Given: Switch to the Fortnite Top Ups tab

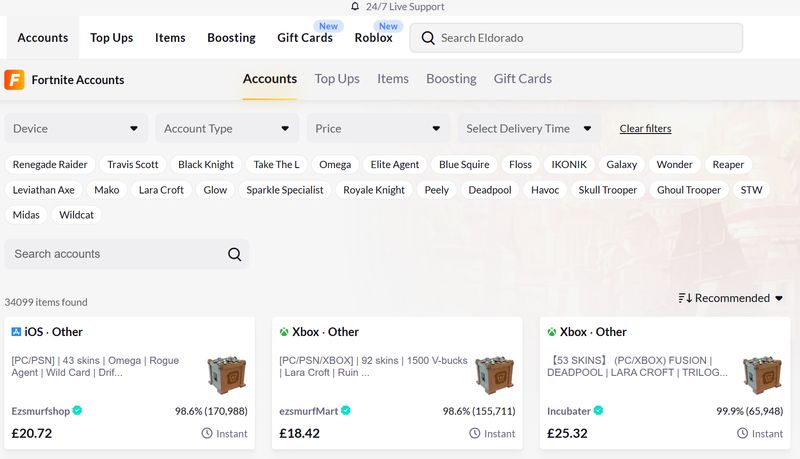Looking at the screenshot, I should coord(337,79).
